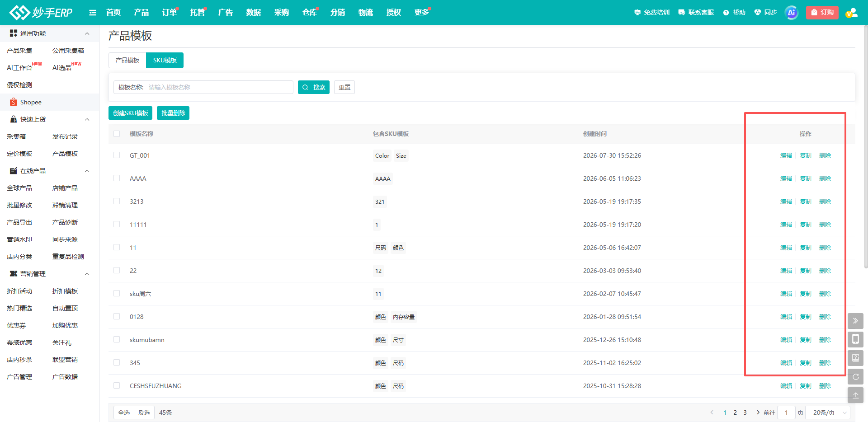Go to page 2 in pagination
This screenshot has width=868, height=422.
pyautogui.click(x=735, y=413)
